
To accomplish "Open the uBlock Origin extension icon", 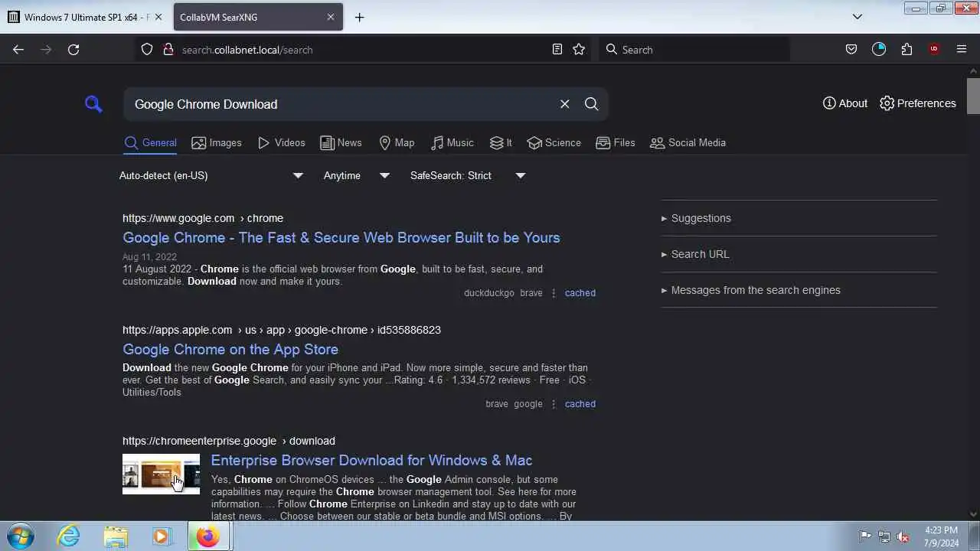I will (x=934, y=49).
